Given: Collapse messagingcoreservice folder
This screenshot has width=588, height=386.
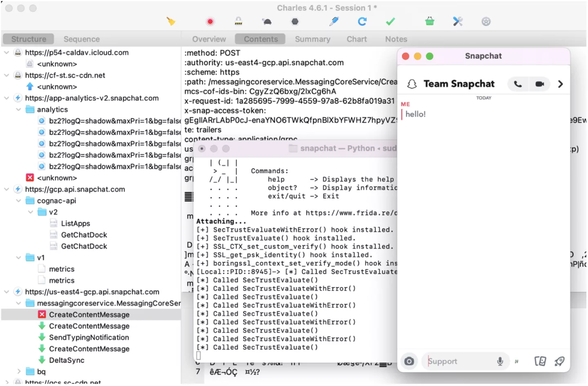Looking at the screenshot, I should 18,303.
